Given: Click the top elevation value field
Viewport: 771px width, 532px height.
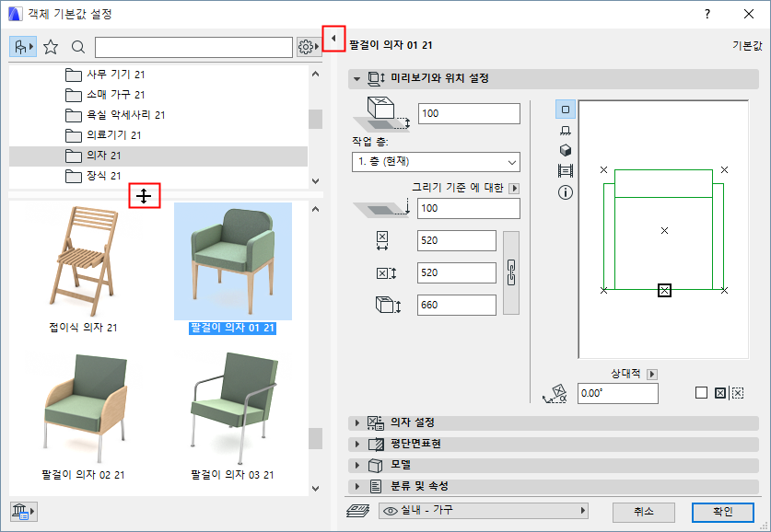Looking at the screenshot, I should (x=469, y=113).
